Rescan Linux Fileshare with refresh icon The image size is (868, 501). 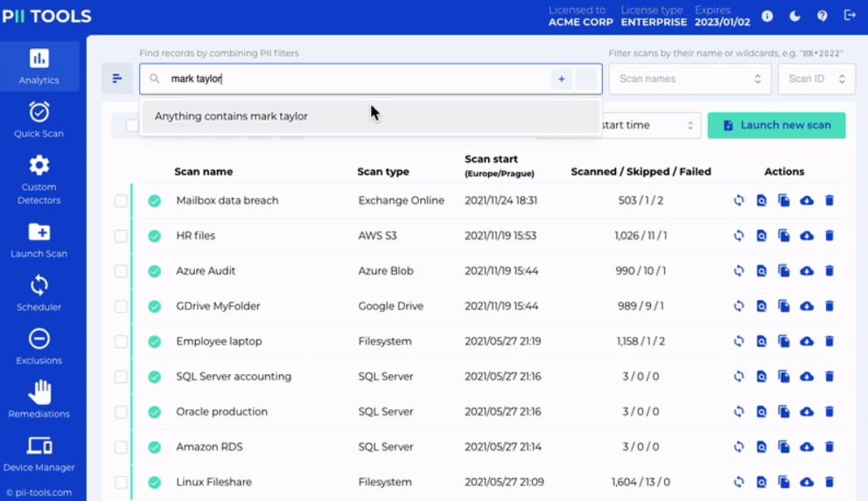pos(739,482)
